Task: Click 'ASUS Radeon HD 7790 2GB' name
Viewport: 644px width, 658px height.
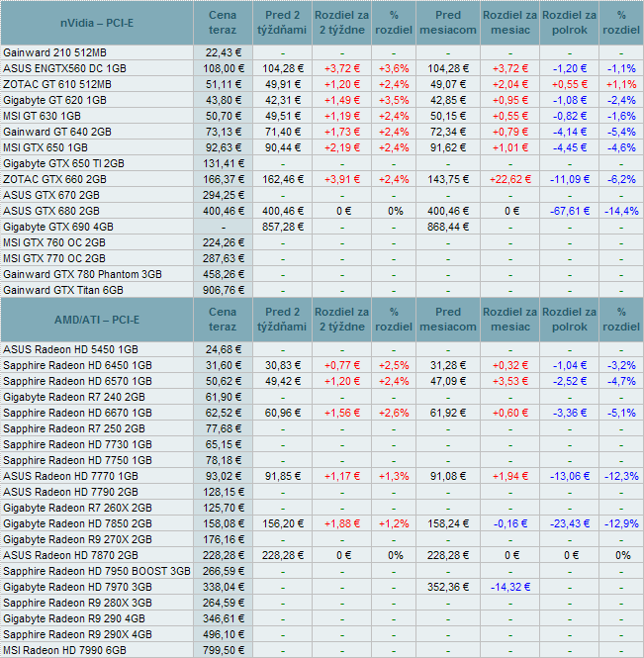Action: coord(70,492)
